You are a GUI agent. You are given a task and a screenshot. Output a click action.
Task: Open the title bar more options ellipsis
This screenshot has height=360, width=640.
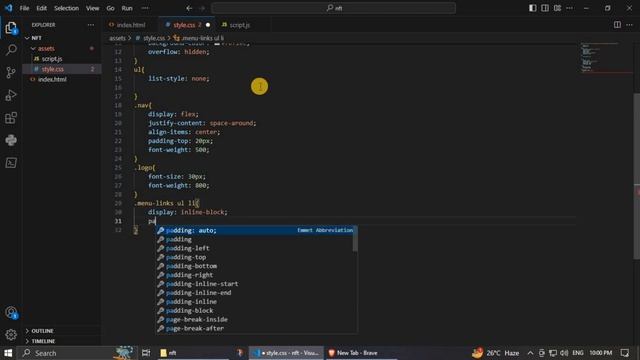pos(569,8)
